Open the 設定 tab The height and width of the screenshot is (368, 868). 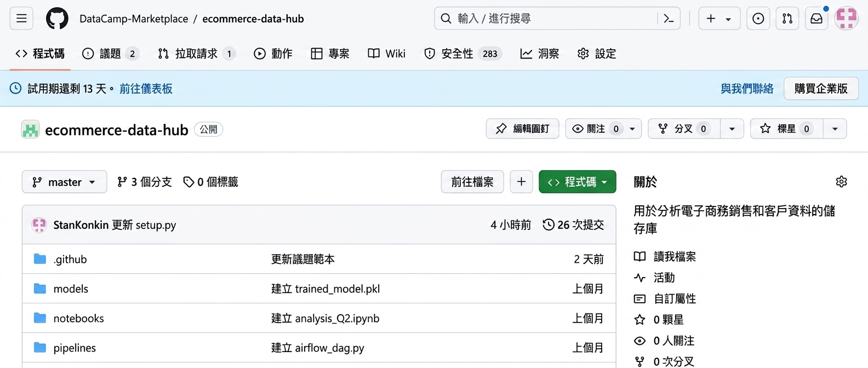(597, 54)
